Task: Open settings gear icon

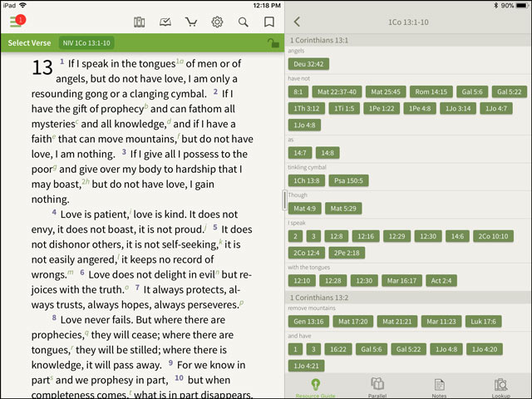Action: click(x=217, y=22)
